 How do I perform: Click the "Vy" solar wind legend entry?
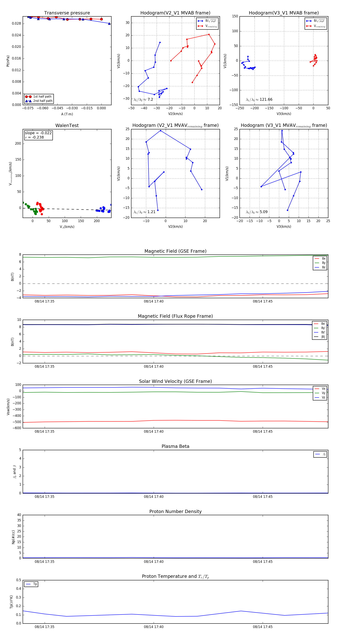[x=320, y=393]
